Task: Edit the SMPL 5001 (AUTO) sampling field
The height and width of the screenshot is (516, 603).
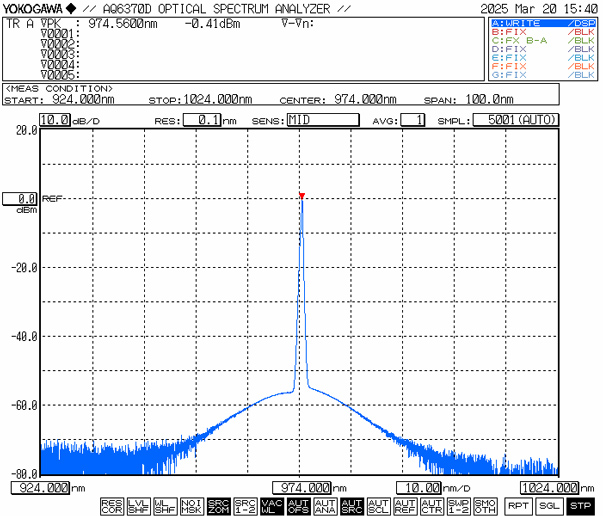Action: point(516,120)
